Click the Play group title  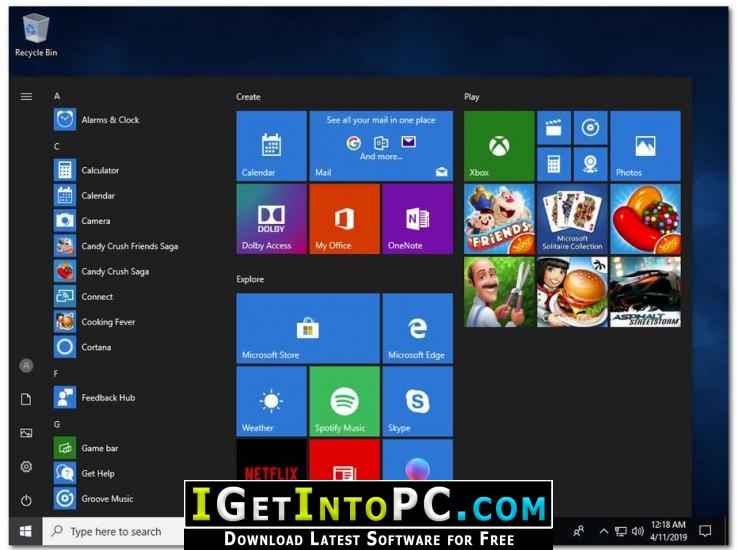[472, 96]
